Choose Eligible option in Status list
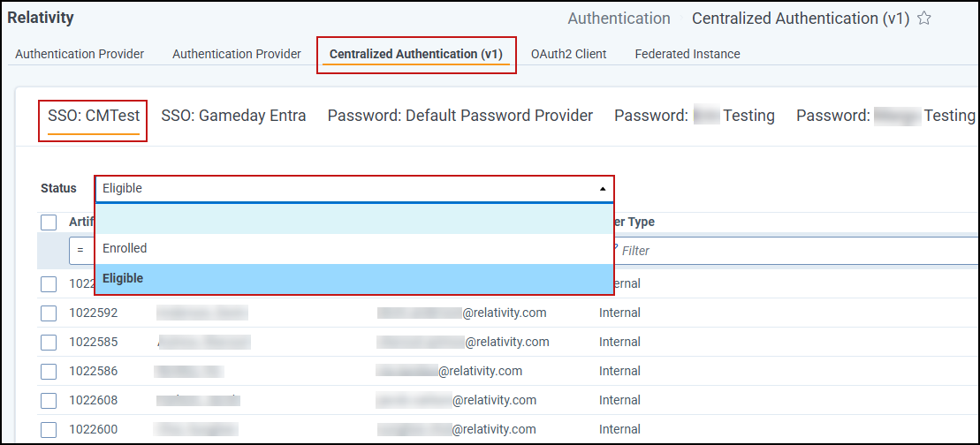 point(353,278)
